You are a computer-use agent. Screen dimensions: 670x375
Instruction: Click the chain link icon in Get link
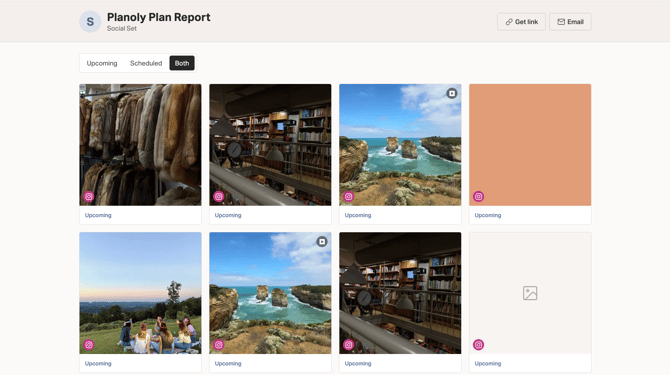tap(509, 22)
